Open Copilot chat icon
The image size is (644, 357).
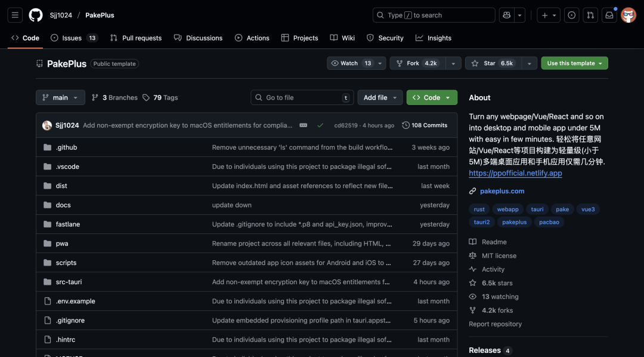tap(506, 15)
